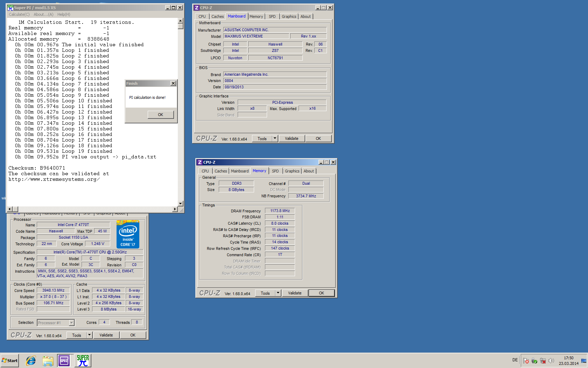Click OK in the Mainboard window
The width and height of the screenshot is (588, 368).
click(318, 138)
